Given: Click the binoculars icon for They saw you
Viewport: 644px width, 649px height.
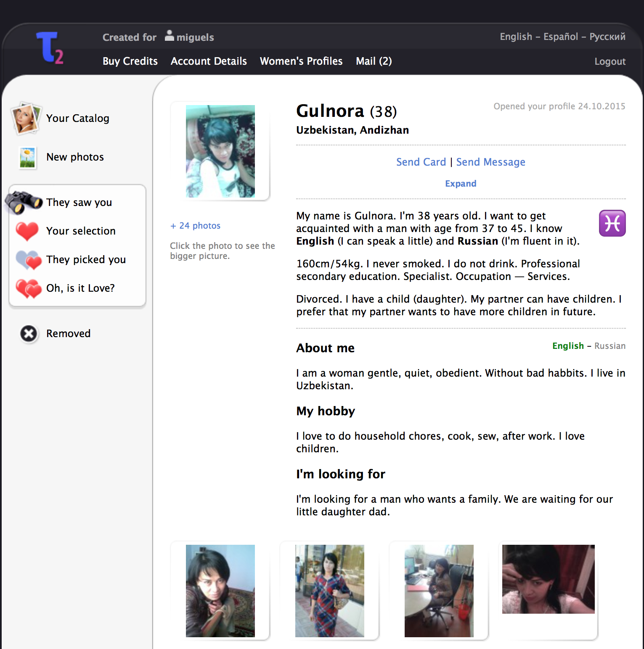Looking at the screenshot, I should pos(24,202).
